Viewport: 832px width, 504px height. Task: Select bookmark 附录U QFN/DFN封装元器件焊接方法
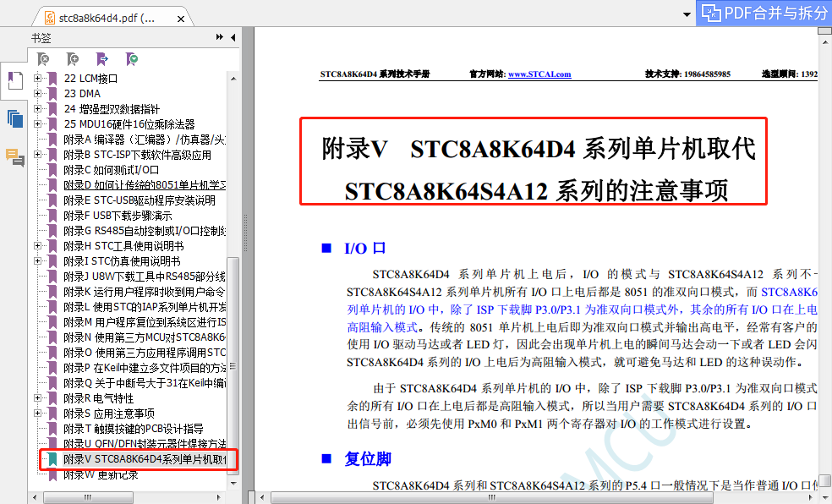(145, 444)
